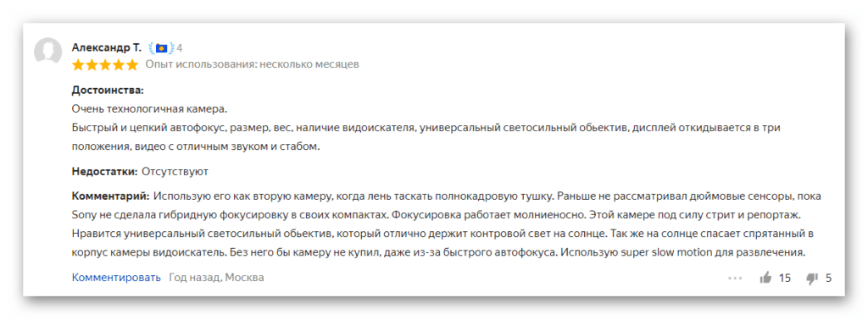Click the Комментарий heading
868x320 pixels.
coord(110,196)
